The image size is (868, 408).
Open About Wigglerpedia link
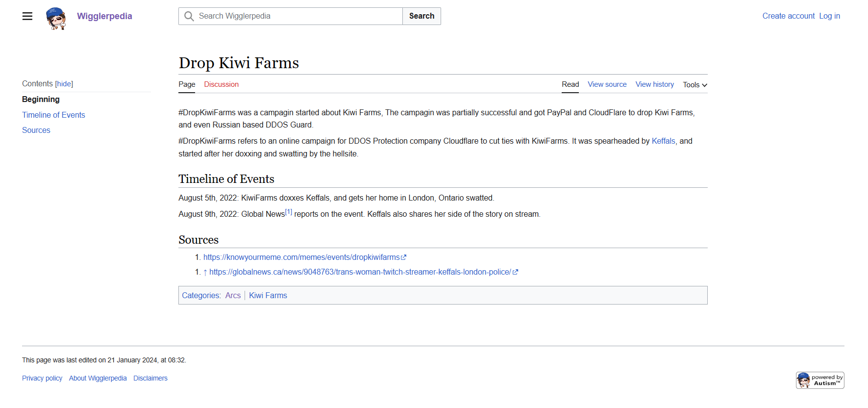(98, 378)
